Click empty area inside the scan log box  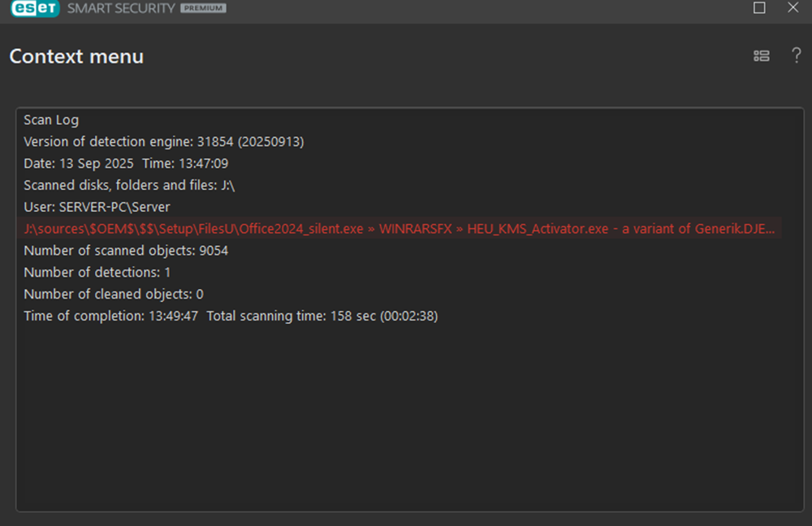click(x=406, y=422)
